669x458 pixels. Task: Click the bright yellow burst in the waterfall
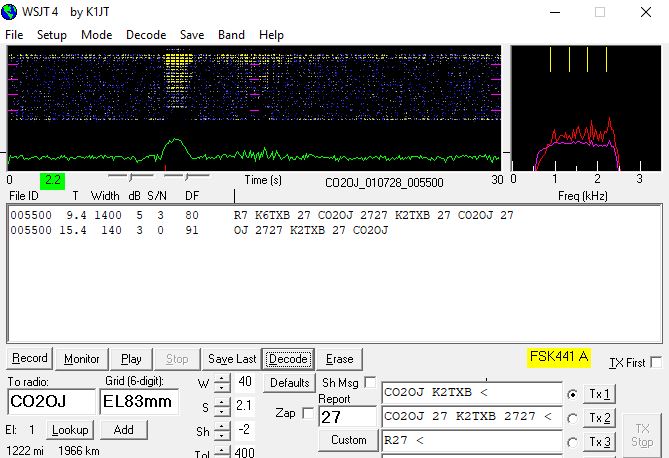(x=177, y=60)
